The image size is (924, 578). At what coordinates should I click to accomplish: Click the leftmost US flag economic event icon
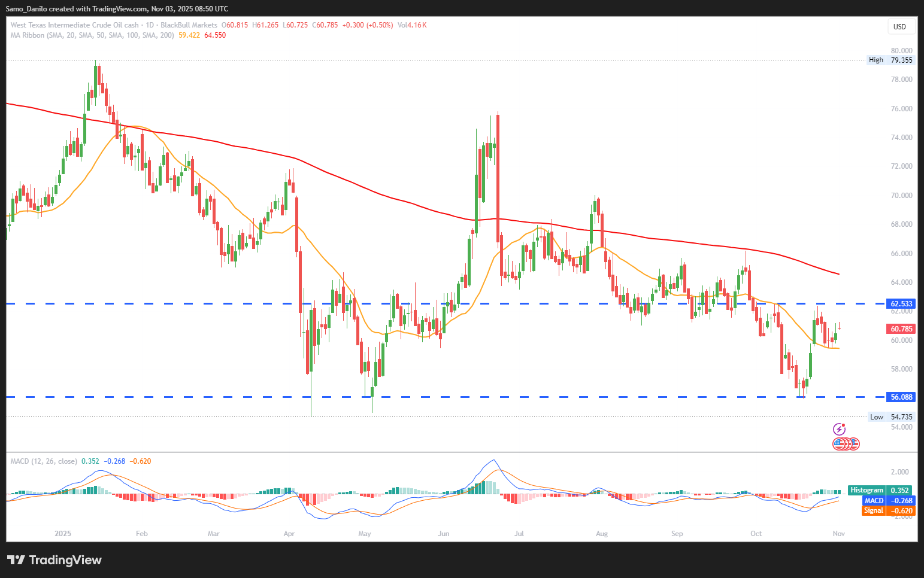[839, 444]
